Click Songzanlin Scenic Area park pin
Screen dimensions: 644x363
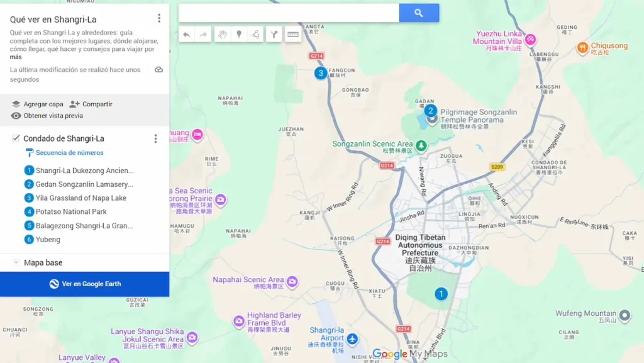[421, 145]
